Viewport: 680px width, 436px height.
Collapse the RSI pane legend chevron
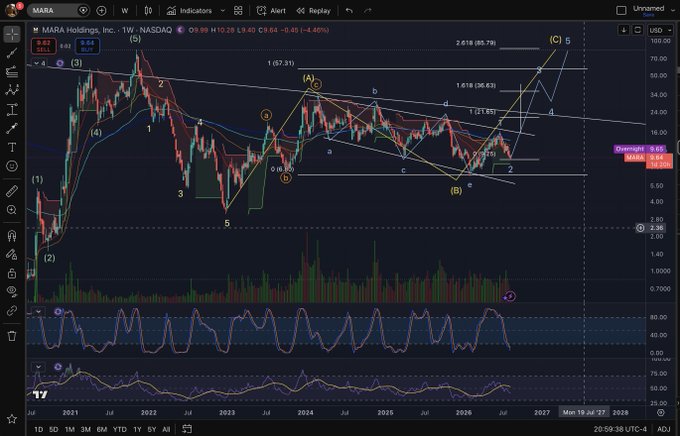[x=38, y=367]
